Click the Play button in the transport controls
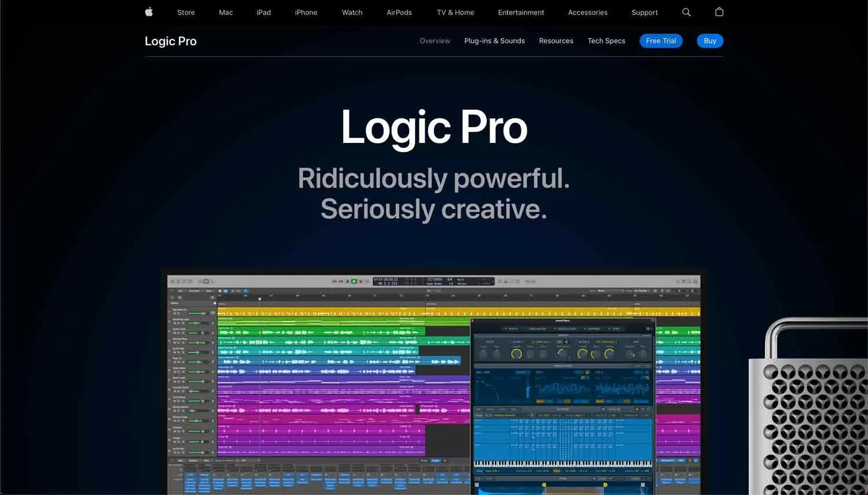Image resolution: width=868 pixels, height=495 pixels. (x=353, y=281)
